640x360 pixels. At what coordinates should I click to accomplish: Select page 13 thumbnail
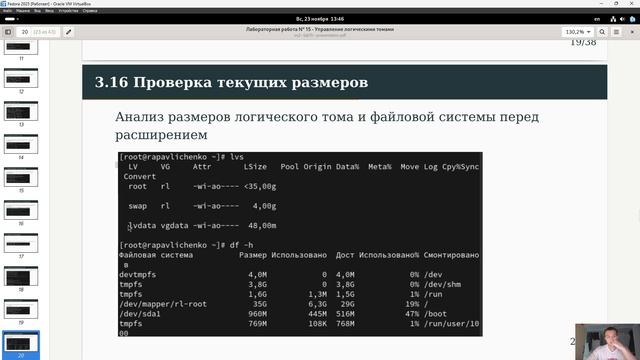[x=21, y=111]
